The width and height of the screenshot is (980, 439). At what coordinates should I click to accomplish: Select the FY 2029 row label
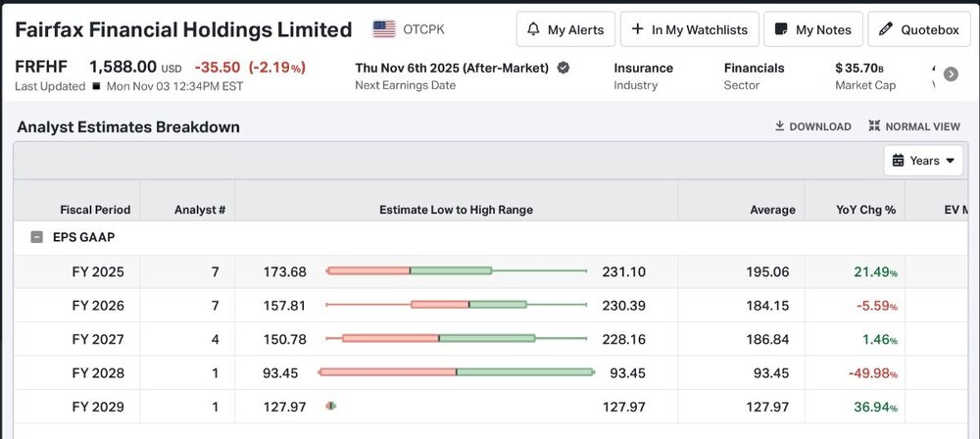pyautogui.click(x=98, y=407)
